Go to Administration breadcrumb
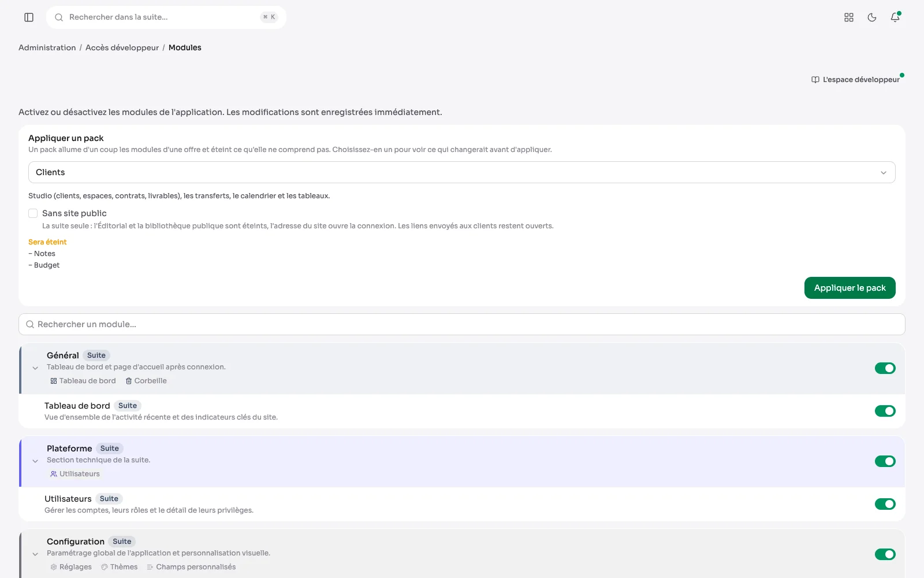This screenshot has width=924, height=578. [x=47, y=47]
